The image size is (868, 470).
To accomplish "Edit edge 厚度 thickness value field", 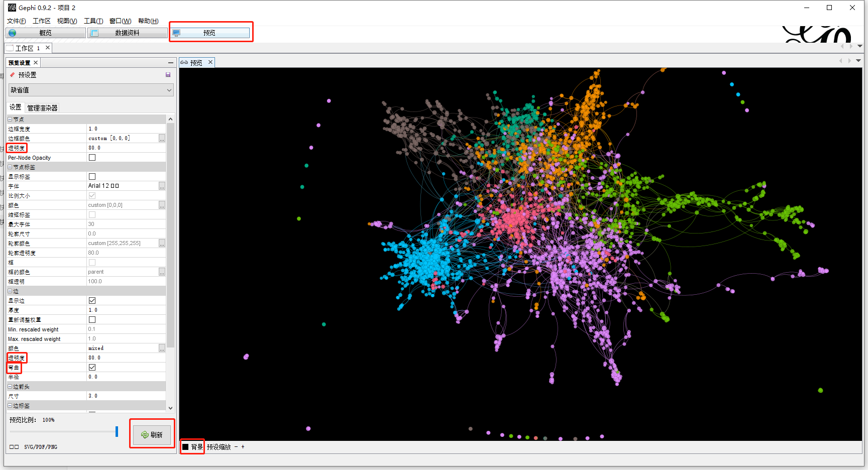I will tap(127, 310).
